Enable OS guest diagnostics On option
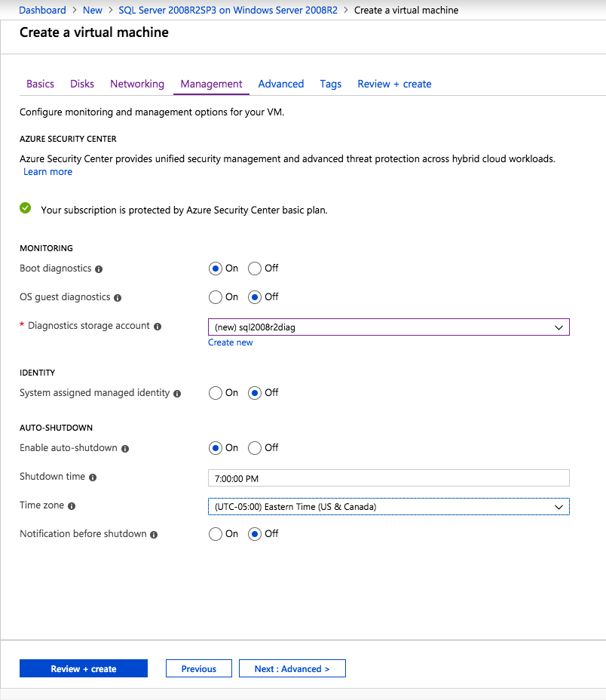606x700 pixels. click(216, 297)
